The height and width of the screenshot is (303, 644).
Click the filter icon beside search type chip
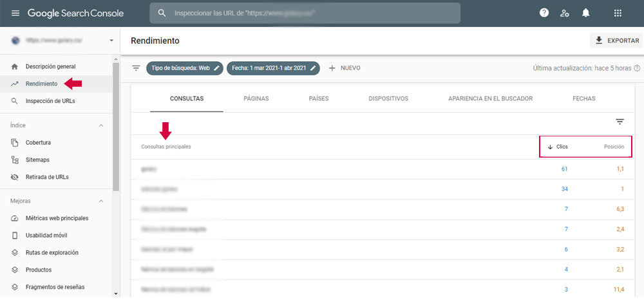pos(136,68)
